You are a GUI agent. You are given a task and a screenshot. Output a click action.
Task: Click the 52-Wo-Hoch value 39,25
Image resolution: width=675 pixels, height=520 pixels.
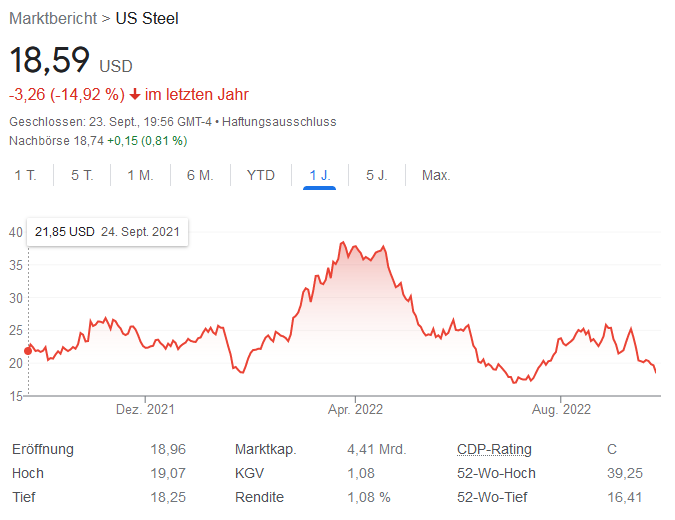(624, 473)
